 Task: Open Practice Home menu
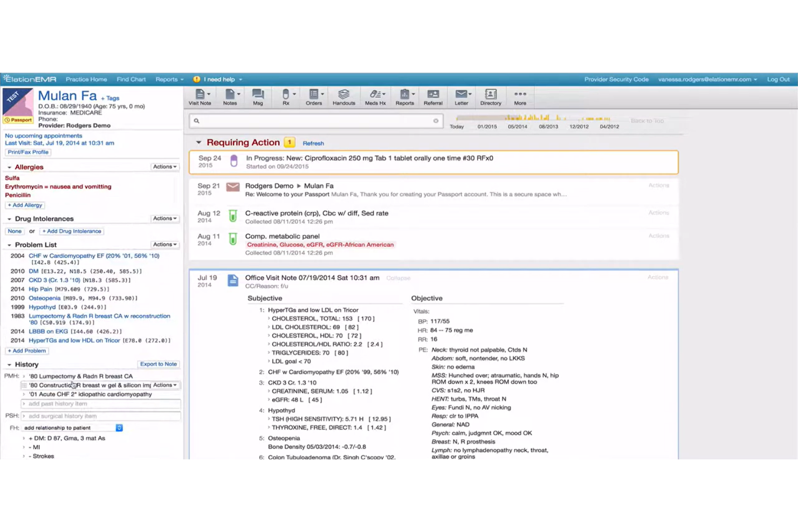[86, 79]
